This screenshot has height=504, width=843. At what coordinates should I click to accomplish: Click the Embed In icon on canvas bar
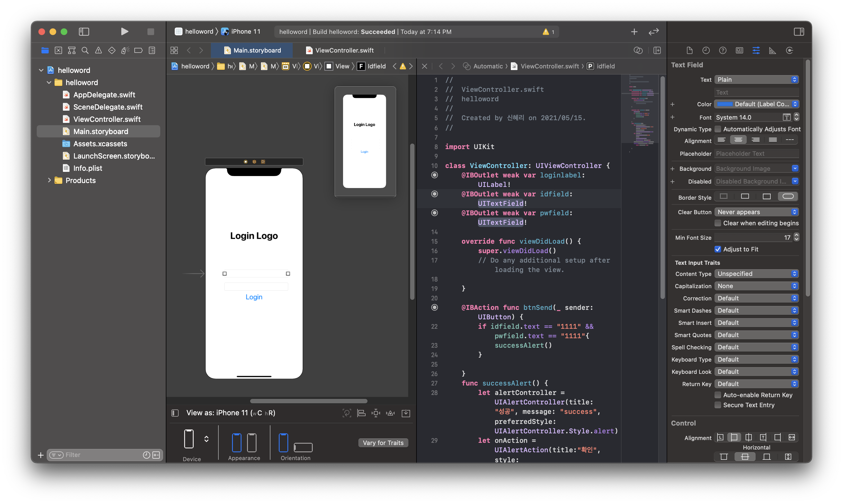pyautogui.click(x=406, y=413)
